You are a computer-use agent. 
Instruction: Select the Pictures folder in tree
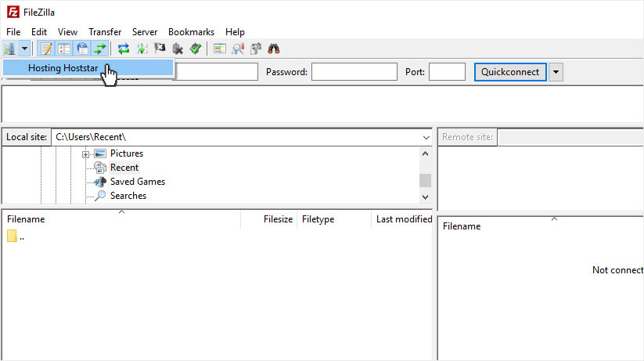[127, 153]
